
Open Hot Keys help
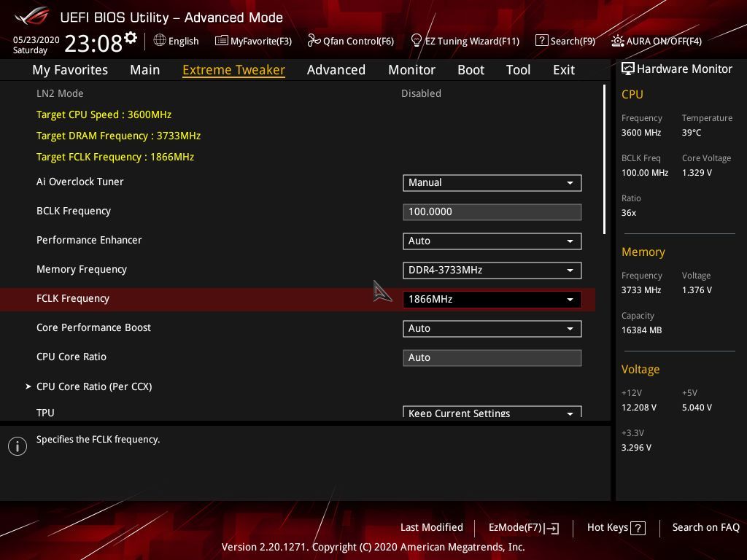pyautogui.click(x=616, y=528)
